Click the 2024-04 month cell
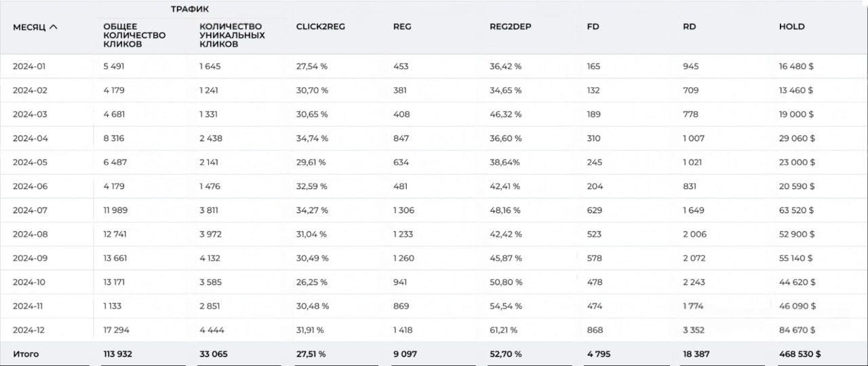 point(29,139)
